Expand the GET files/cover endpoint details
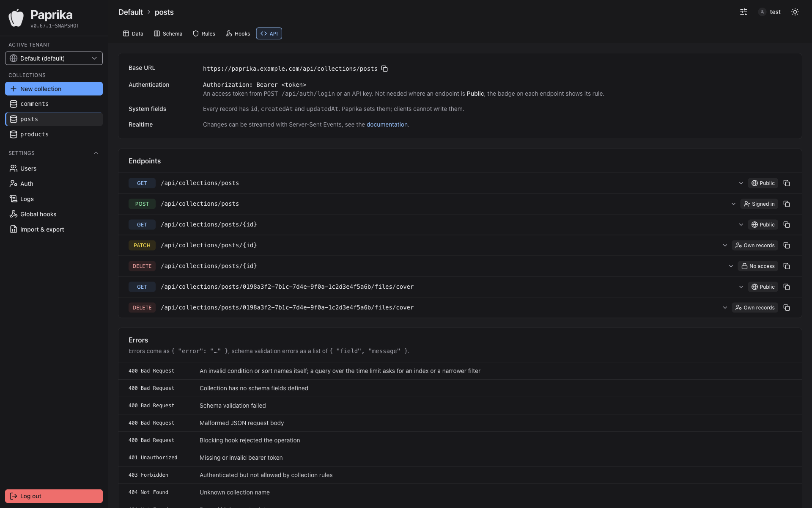This screenshot has height=508, width=812. coord(741,287)
